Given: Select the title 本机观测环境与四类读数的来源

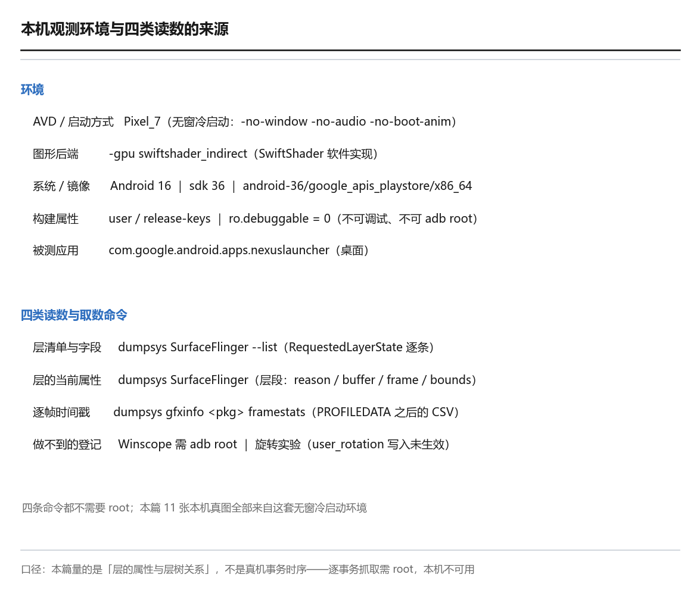Looking at the screenshot, I should pos(125,29).
